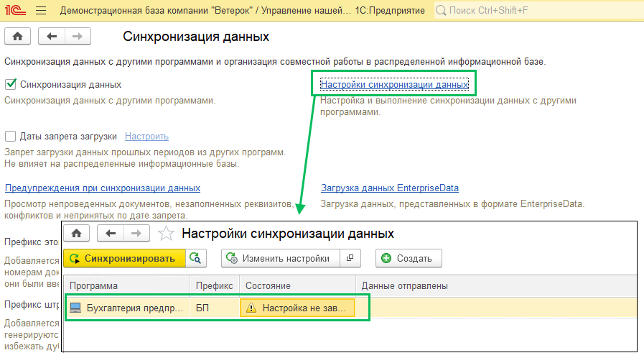Navigate forward in main window
Image resolution: width=644 pixels, height=358 pixels.
pos(78,37)
